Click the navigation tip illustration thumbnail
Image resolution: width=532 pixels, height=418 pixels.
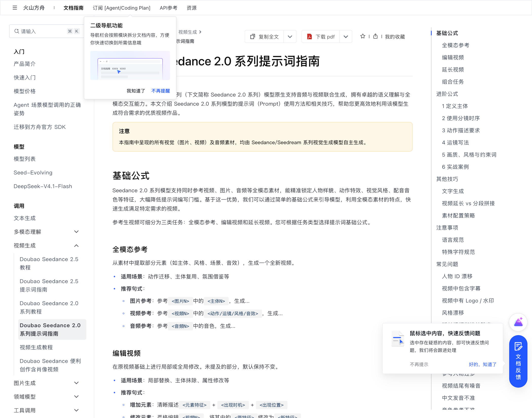(x=130, y=65)
